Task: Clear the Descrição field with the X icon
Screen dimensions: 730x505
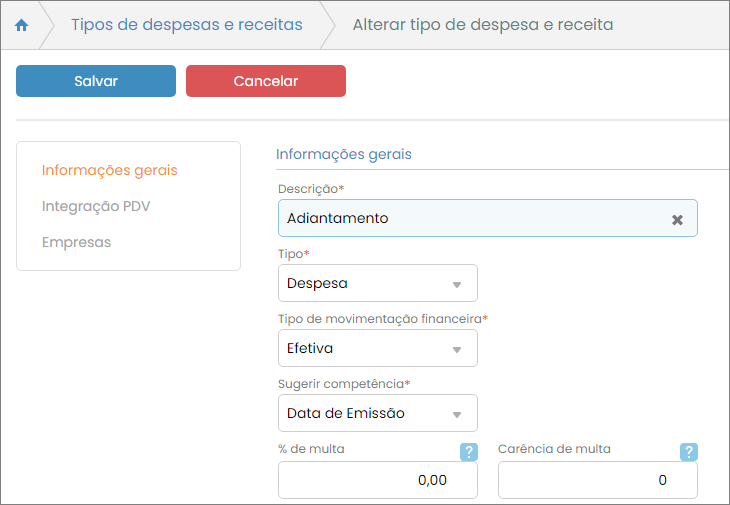Action: [677, 219]
